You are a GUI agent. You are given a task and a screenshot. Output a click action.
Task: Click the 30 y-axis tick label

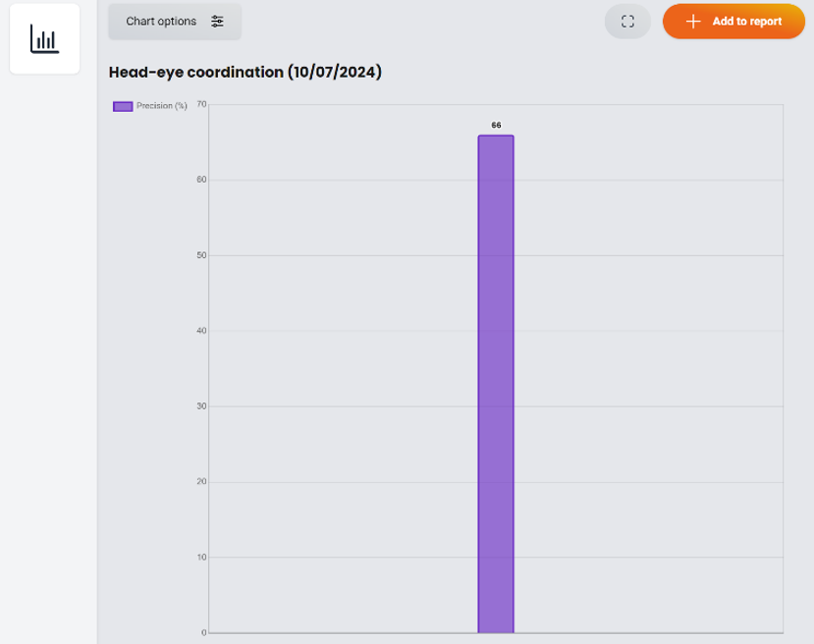[x=200, y=406]
